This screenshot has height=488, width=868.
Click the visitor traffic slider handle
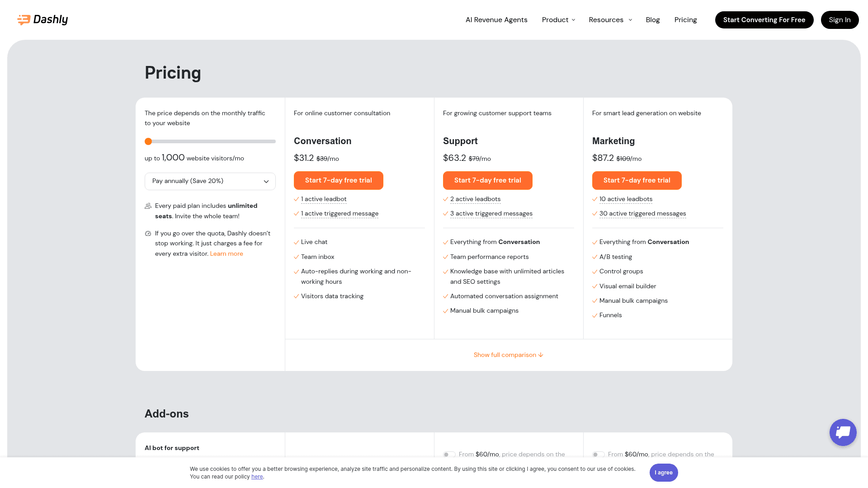pyautogui.click(x=148, y=141)
